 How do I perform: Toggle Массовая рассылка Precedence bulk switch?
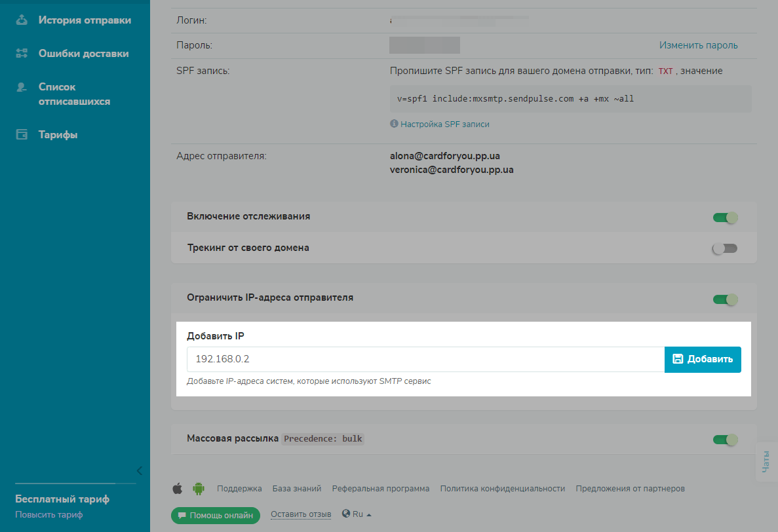725,439
